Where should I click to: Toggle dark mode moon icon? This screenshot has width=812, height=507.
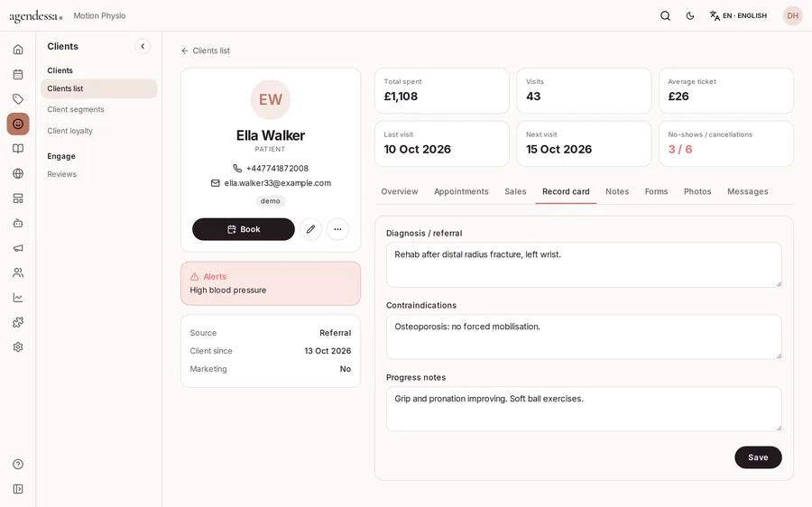coord(690,15)
